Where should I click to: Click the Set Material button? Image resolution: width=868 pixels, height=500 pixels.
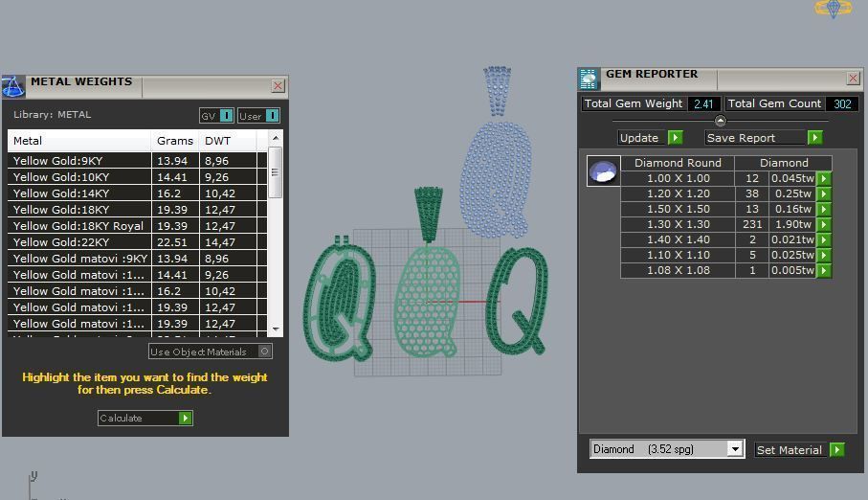pos(790,450)
